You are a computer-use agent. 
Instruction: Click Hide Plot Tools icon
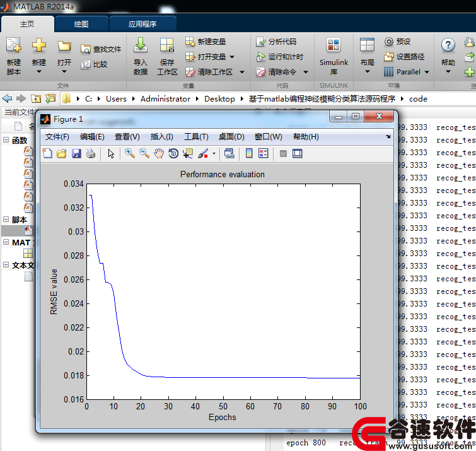pos(283,154)
